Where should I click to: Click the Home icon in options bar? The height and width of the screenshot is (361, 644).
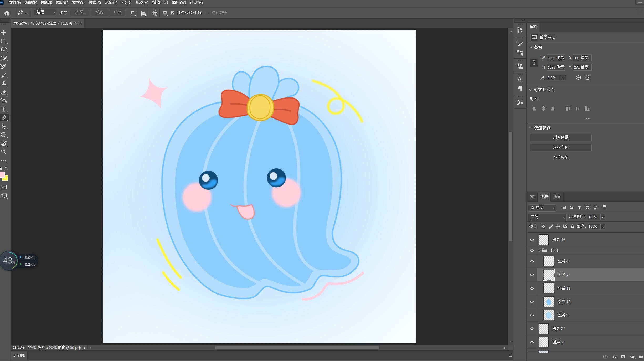tap(7, 13)
